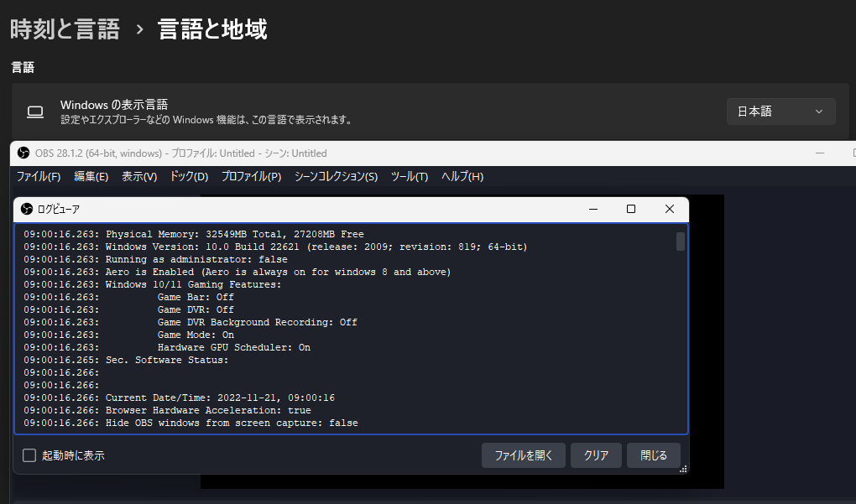Screen dimensions: 856x504
Task: Open the ツール(T) menu in OBS
Action: pos(410,177)
